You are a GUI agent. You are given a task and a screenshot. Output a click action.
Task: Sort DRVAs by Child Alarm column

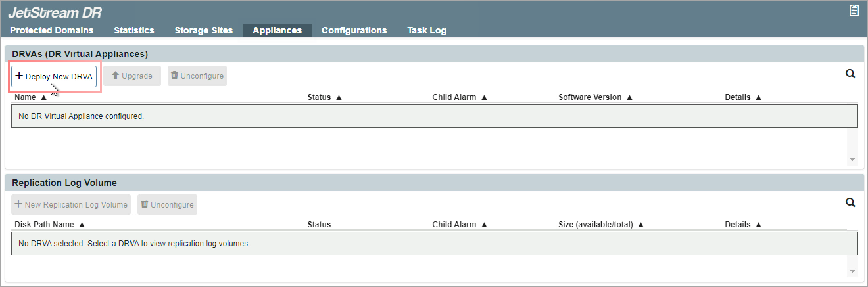point(459,97)
